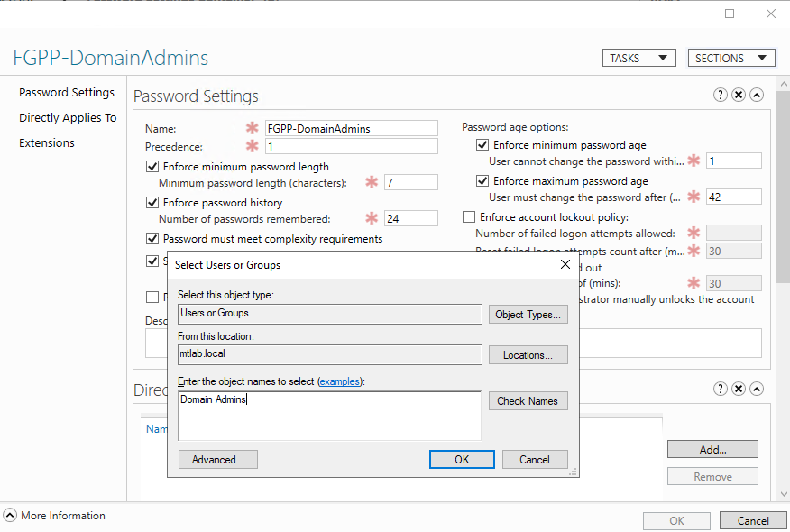The width and height of the screenshot is (790, 532).
Task: Click the 'Users or Groups' object type text
Action: click(215, 313)
